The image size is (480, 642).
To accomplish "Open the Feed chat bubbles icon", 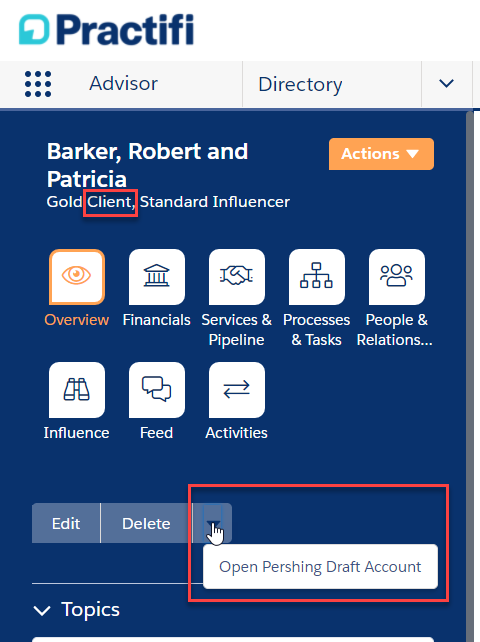I will click(x=157, y=390).
